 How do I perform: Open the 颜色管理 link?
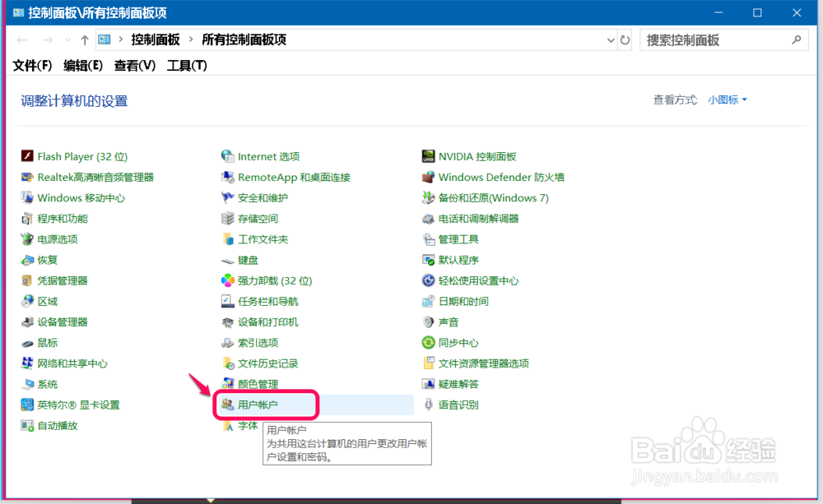(x=258, y=385)
